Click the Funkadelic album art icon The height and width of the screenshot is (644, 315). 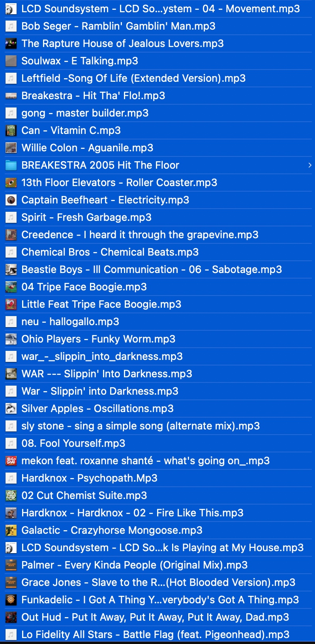pyautogui.click(x=11, y=600)
